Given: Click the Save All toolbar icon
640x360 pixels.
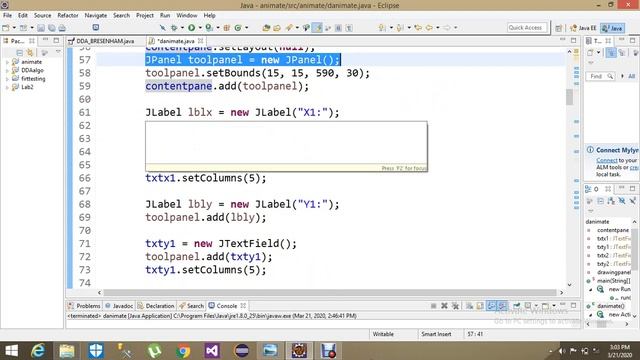Looking at the screenshot, I should coord(51,28).
